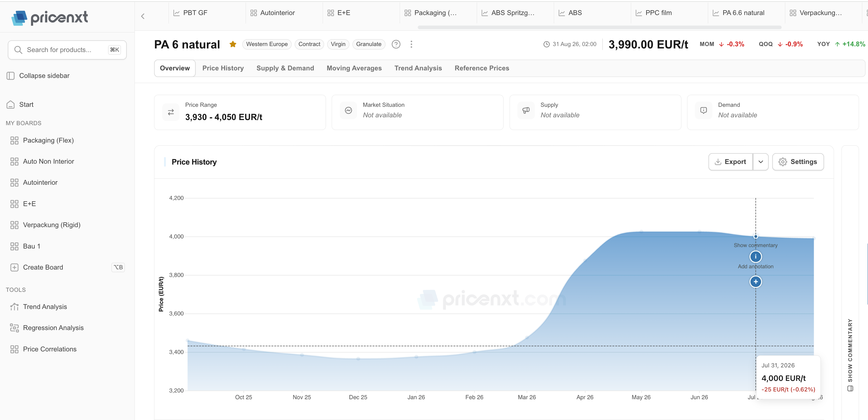Viewport: 868px width, 420px height.
Task: Switch to the Supply & Demand tab
Action: 285,68
